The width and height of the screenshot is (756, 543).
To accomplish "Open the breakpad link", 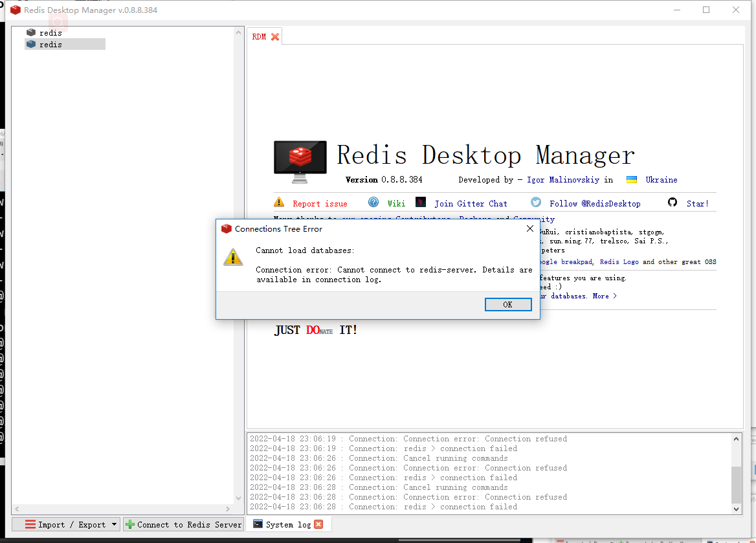I will 577,262.
